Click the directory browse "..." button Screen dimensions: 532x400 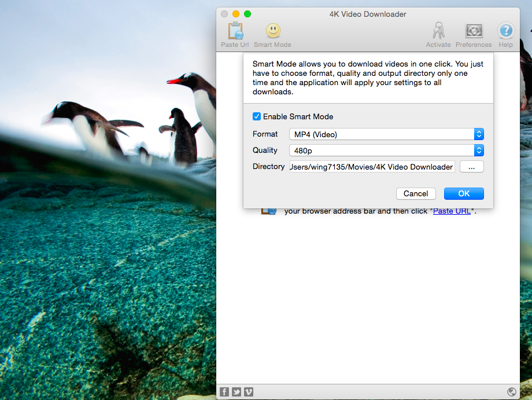click(471, 166)
